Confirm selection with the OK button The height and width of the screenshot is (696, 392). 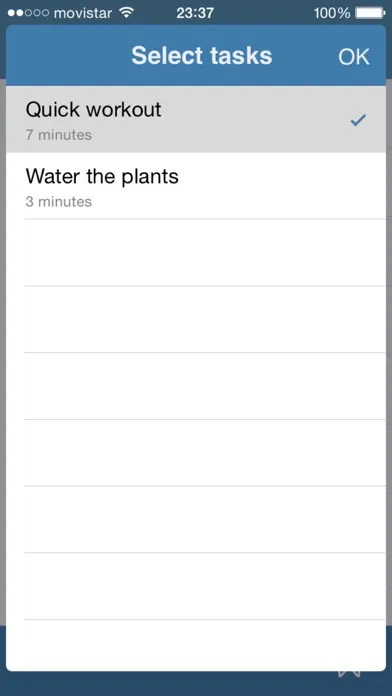[x=354, y=57]
